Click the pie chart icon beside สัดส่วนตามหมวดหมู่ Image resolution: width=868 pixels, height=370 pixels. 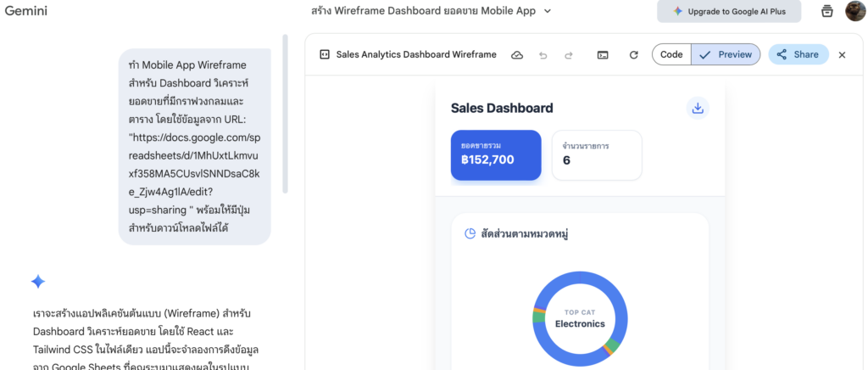470,233
